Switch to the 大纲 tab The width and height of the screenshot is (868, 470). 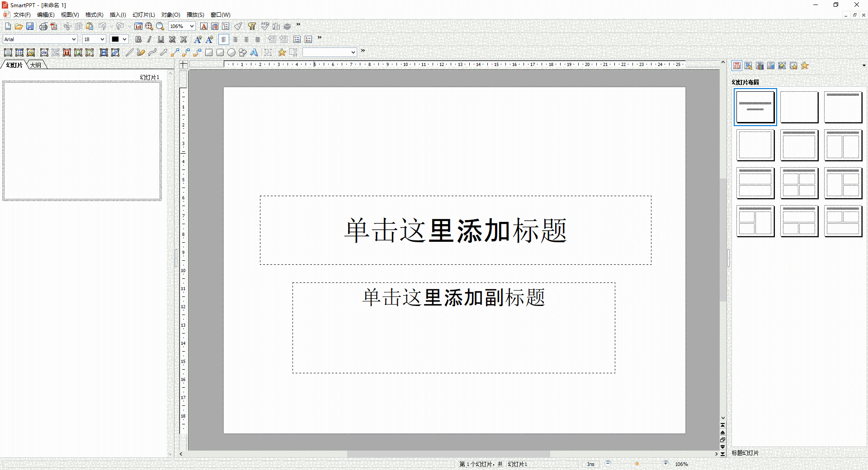[36, 65]
